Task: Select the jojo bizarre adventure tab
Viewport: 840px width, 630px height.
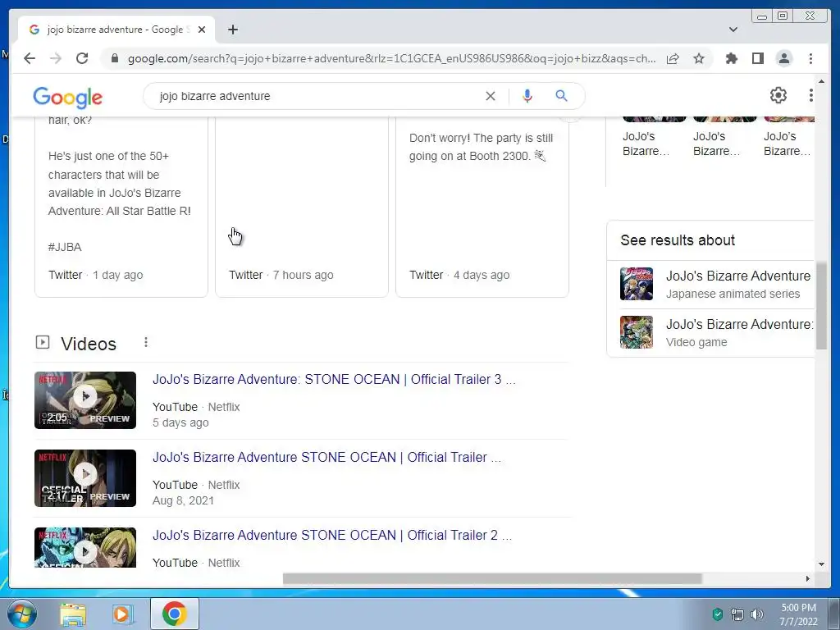Action: pyautogui.click(x=116, y=30)
